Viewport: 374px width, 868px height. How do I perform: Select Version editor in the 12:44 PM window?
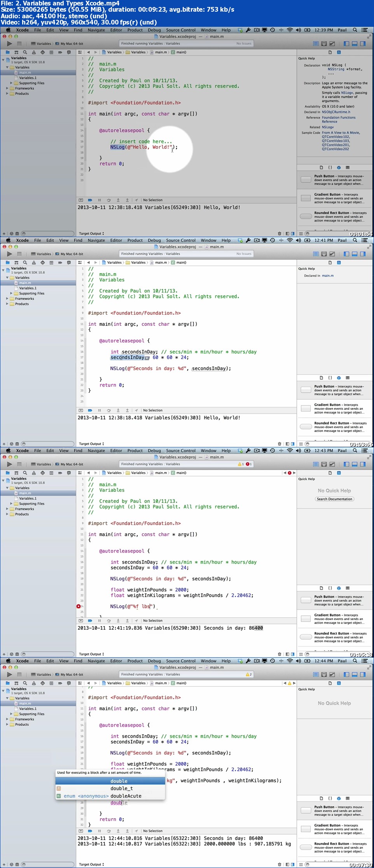(x=332, y=674)
